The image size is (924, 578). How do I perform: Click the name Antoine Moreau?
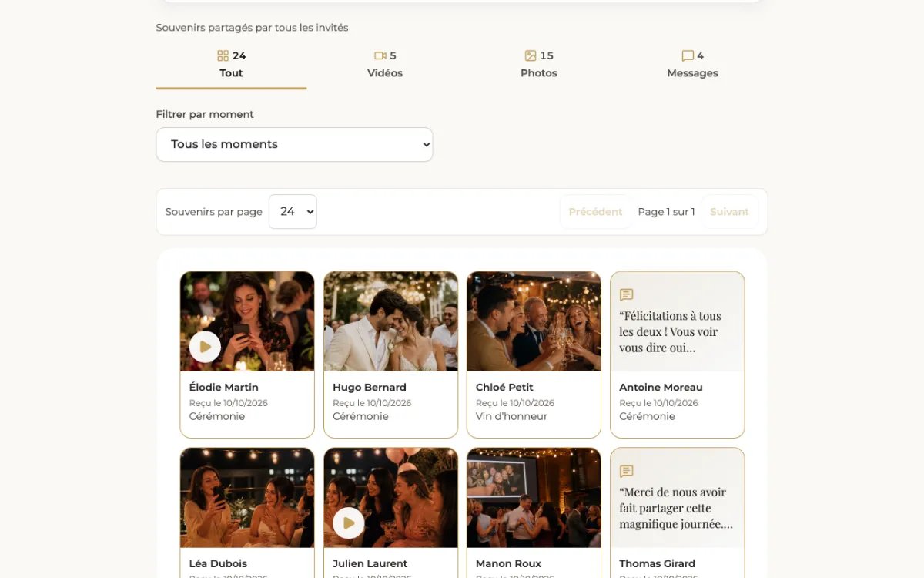click(661, 388)
